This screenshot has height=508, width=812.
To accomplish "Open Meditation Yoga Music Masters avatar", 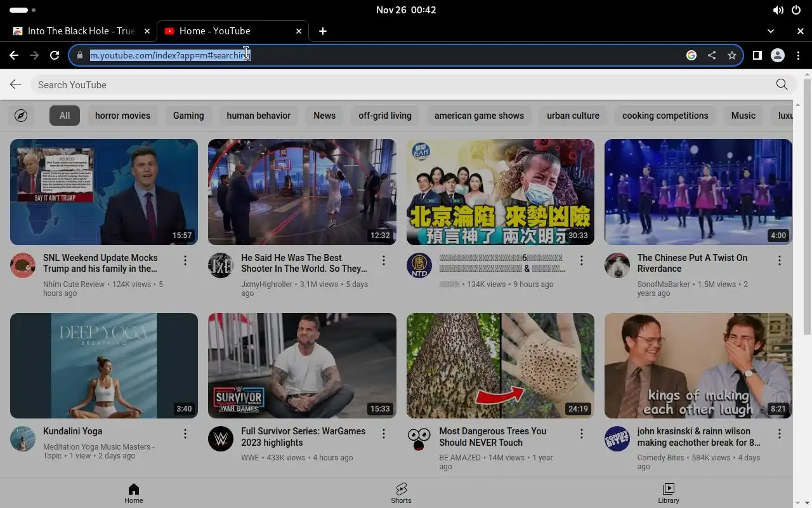I will point(23,439).
